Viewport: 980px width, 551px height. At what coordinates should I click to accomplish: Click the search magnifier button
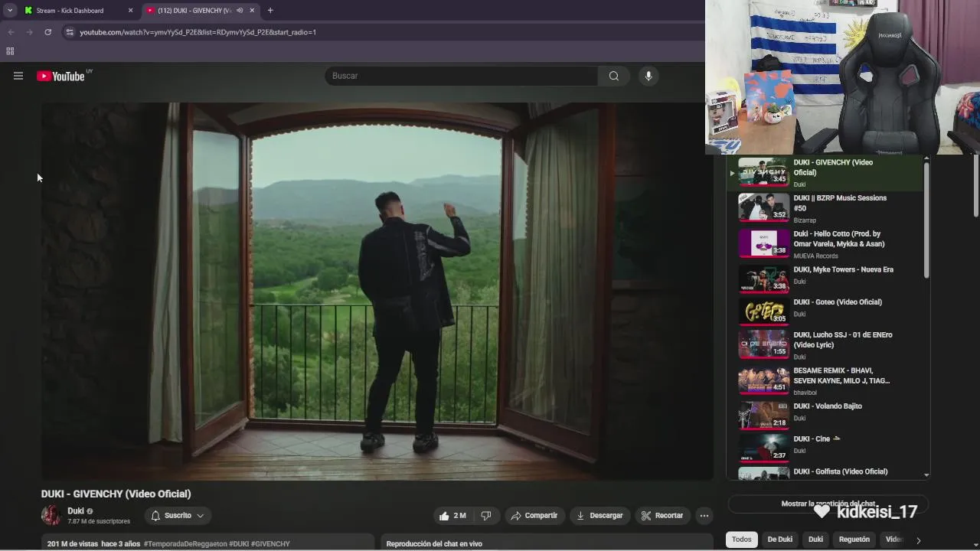point(614,76)
